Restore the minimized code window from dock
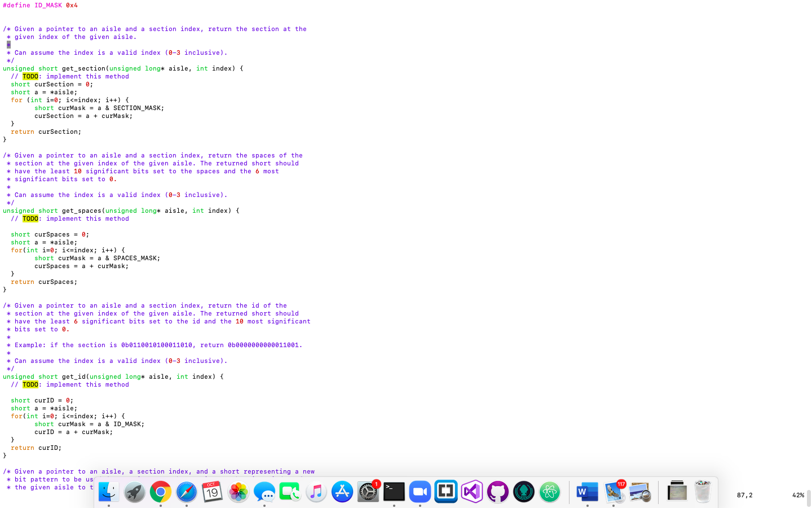812x508 pixels. [677, 492]
